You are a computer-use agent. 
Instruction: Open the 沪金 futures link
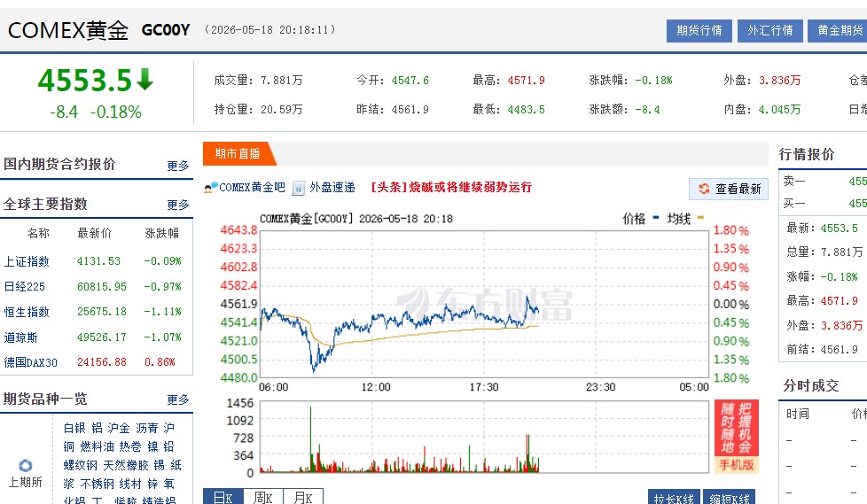pyautogui.click(x=119, y=428)
